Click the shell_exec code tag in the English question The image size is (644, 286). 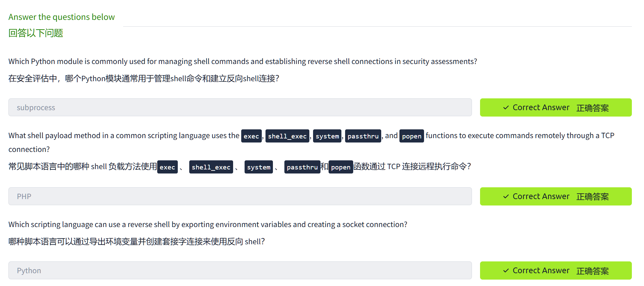[287, 136]
